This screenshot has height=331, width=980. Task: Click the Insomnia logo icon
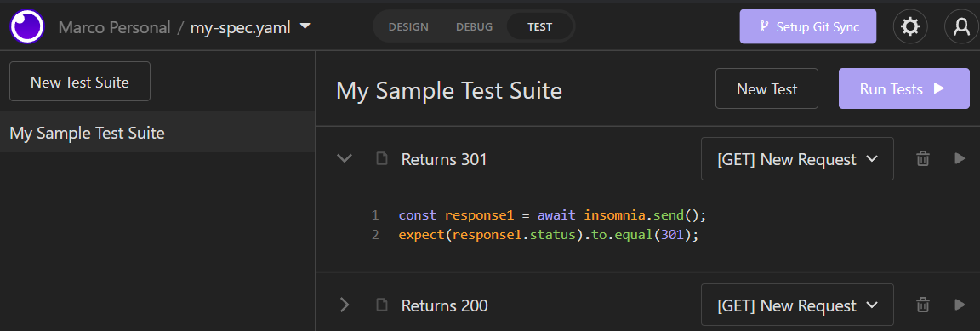(27, 27)
